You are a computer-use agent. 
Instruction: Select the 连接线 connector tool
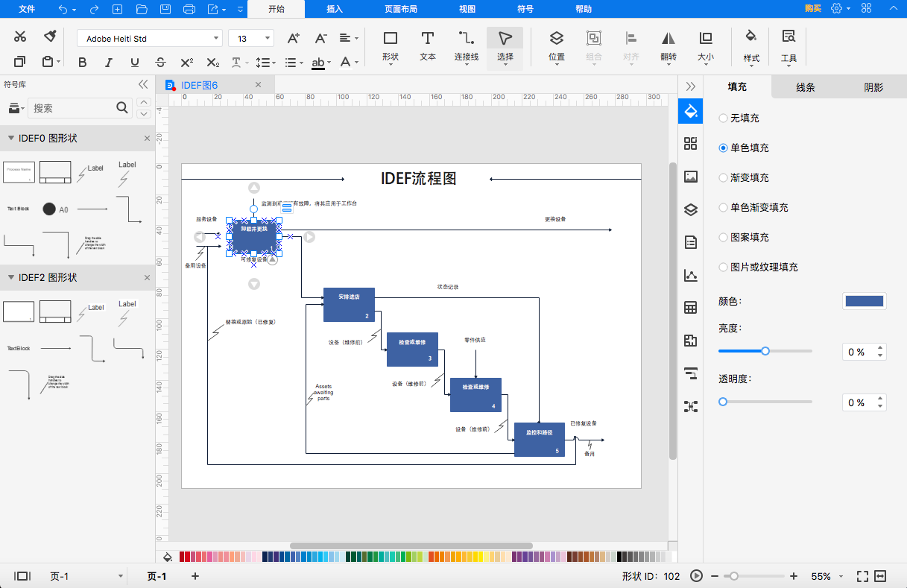pyautogui.click(x=467, y=47)
